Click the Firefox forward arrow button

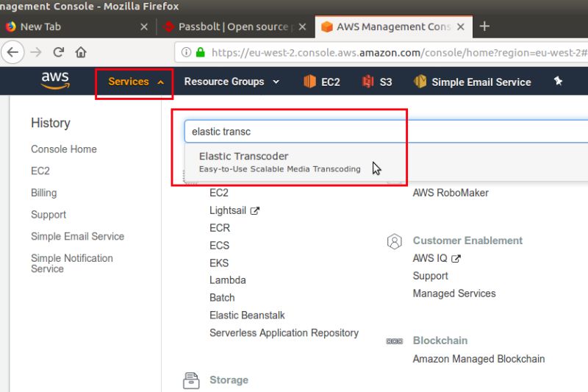click(36, 52)
